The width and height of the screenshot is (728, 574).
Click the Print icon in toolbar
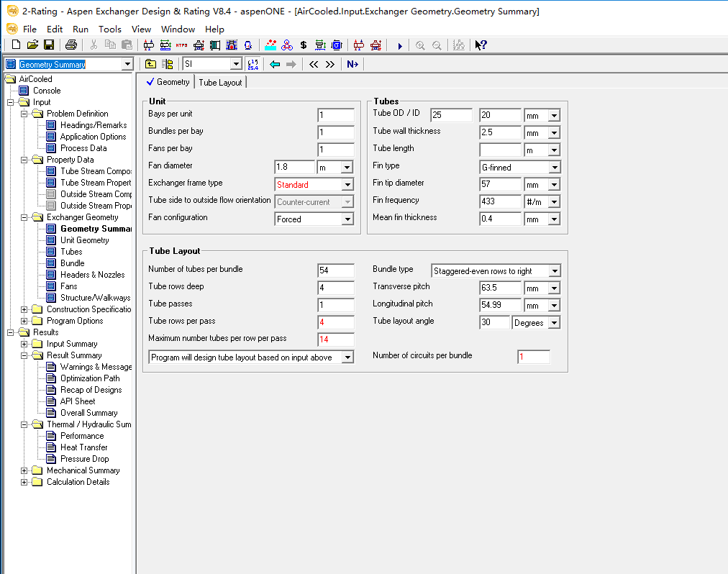pyautogui.click(x=71, y=45)
